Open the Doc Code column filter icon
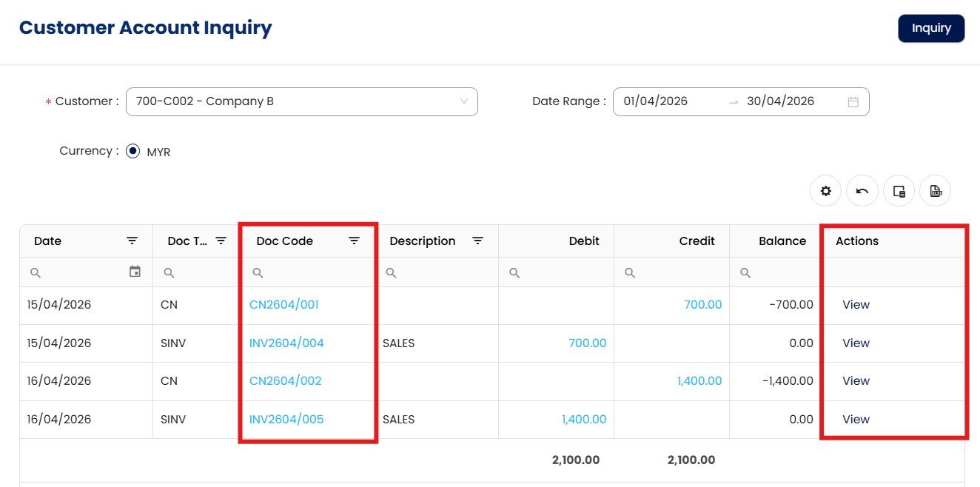Screen dimensions: 980x487 coord(355,241)
